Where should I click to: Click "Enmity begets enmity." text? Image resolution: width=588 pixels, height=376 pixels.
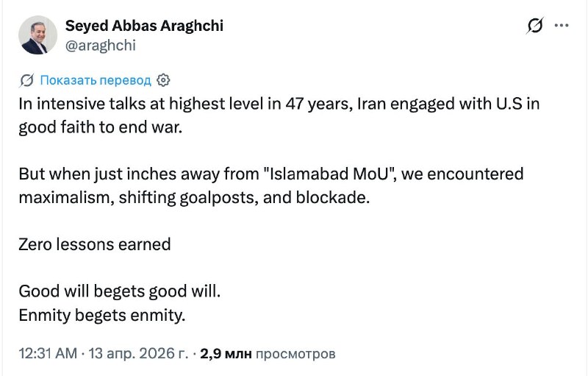pyautogui.click(x=102, y=314)
